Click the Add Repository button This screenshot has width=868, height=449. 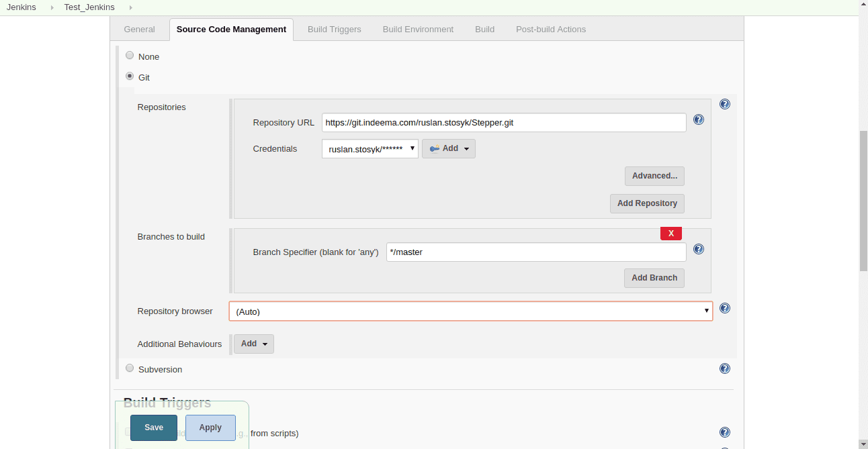(647, 203)
